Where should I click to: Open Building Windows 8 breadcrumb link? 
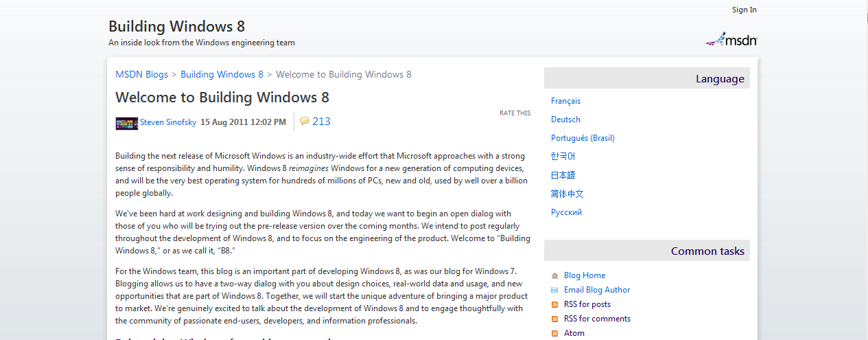(222, 74)
